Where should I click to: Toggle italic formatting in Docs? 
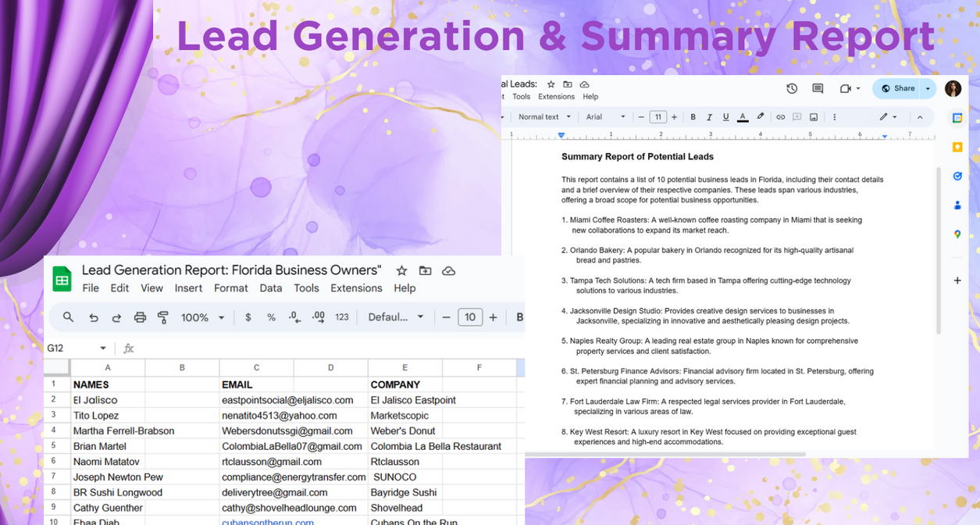point(709,117)
